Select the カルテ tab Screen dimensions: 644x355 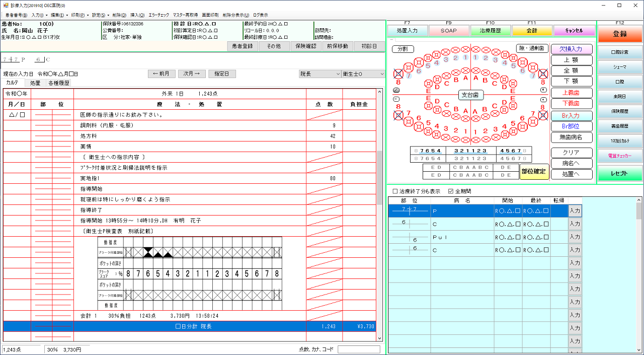point(13,83)
